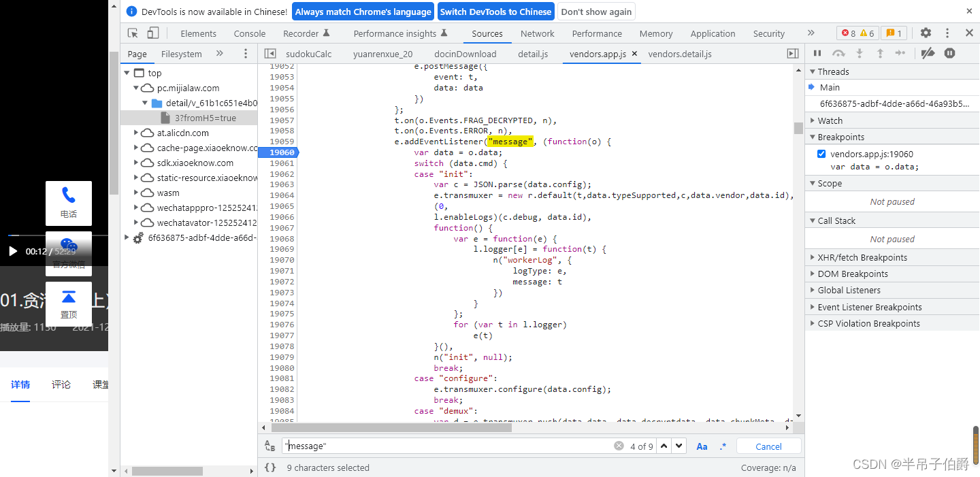Screen dimensions: 980x477
Task: Open the DevTools three-dot customize menu
Action: pos(947,33)
